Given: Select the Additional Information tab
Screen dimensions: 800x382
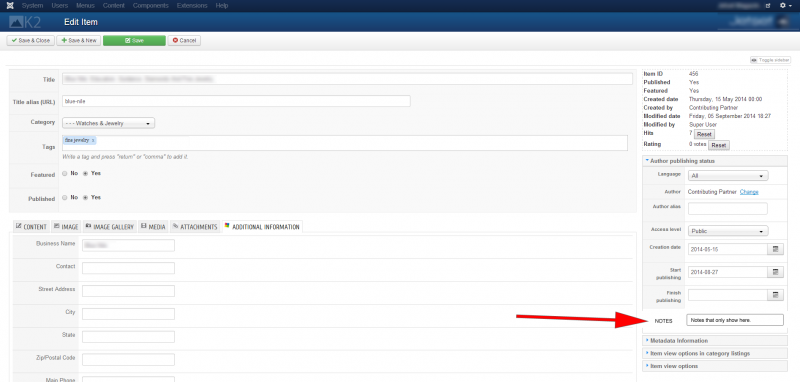Looking at the screenshot, I should click(262, 227).
